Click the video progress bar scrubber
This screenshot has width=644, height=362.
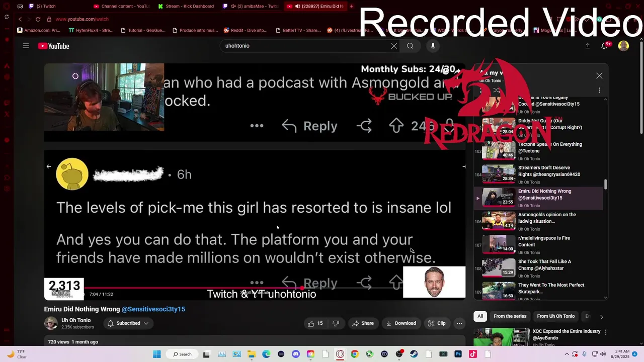coord(302,289)
